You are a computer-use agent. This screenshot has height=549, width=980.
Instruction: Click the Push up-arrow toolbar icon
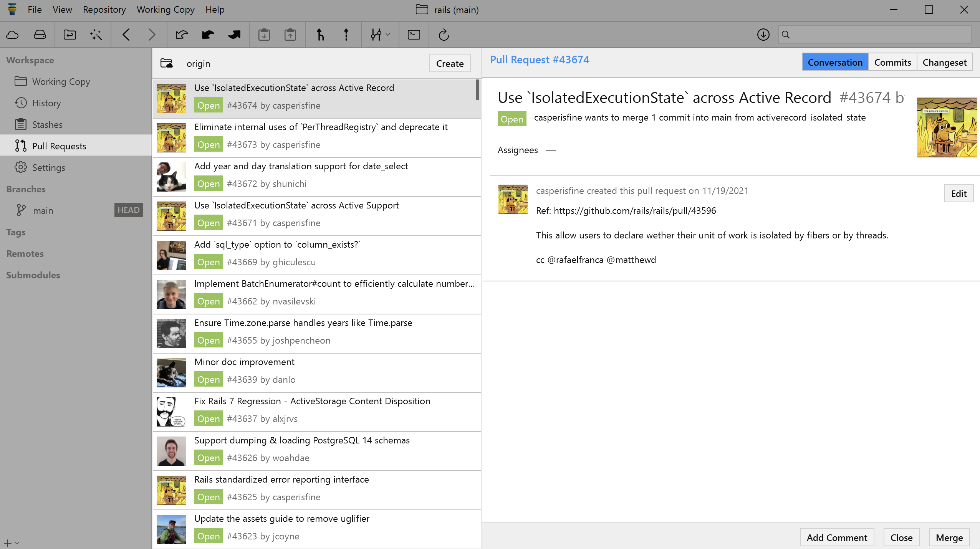(346, 35)
